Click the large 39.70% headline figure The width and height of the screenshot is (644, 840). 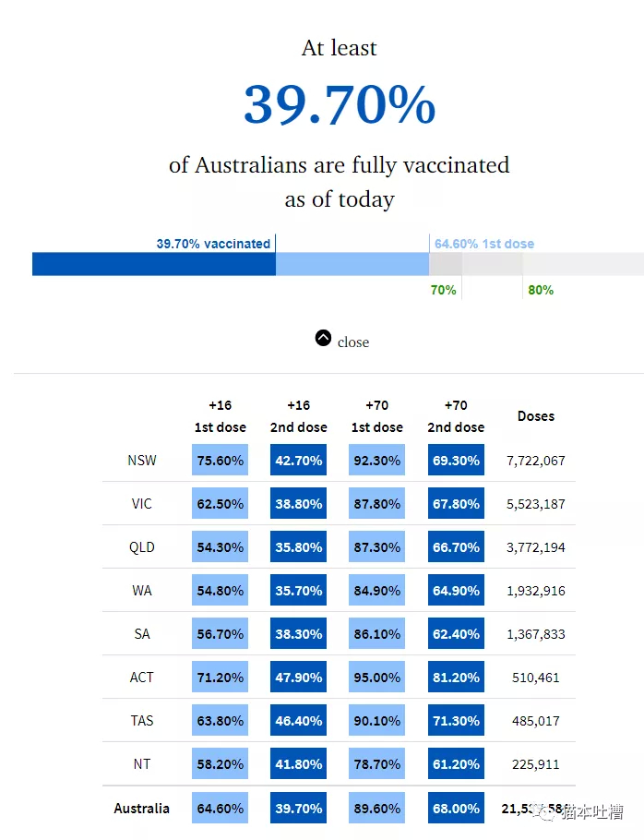[340, 104]
